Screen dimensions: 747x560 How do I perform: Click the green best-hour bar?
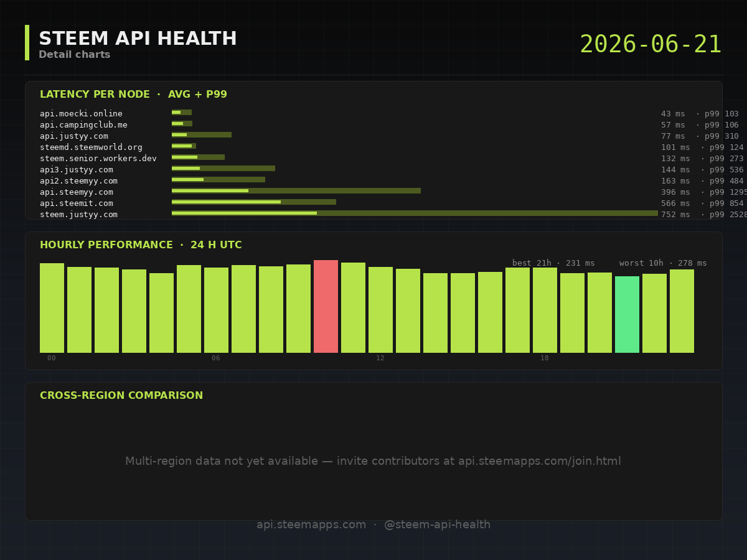tap(627, 314)
